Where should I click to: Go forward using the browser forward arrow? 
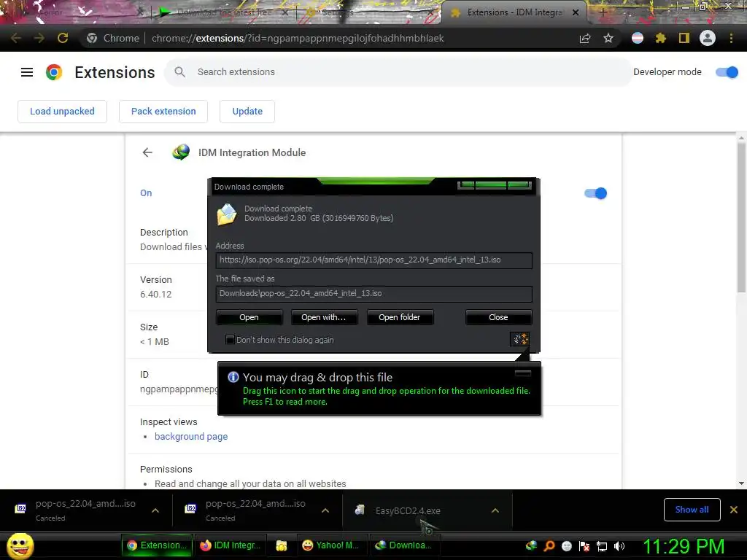click(x=39, y=38)
